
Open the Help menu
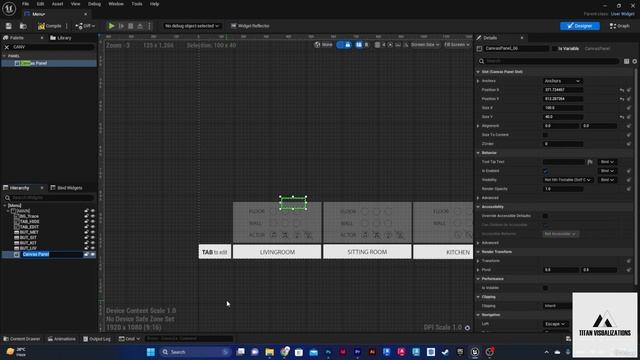point(154,4)
